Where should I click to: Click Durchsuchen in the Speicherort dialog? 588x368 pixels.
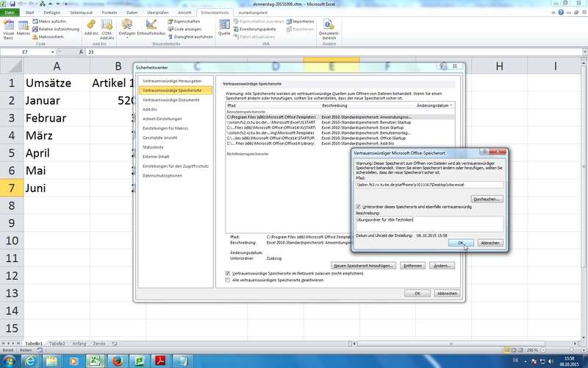[x=487, y=199]
